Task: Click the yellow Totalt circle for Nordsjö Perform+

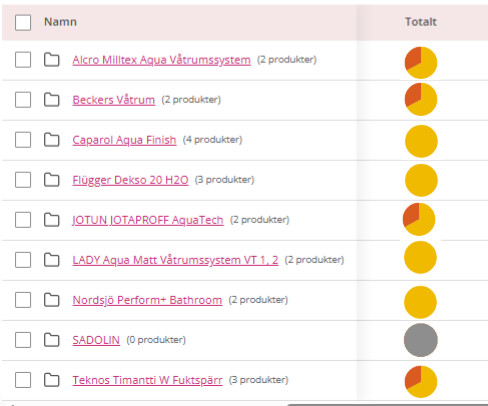Action: click(x=420, y=302)
